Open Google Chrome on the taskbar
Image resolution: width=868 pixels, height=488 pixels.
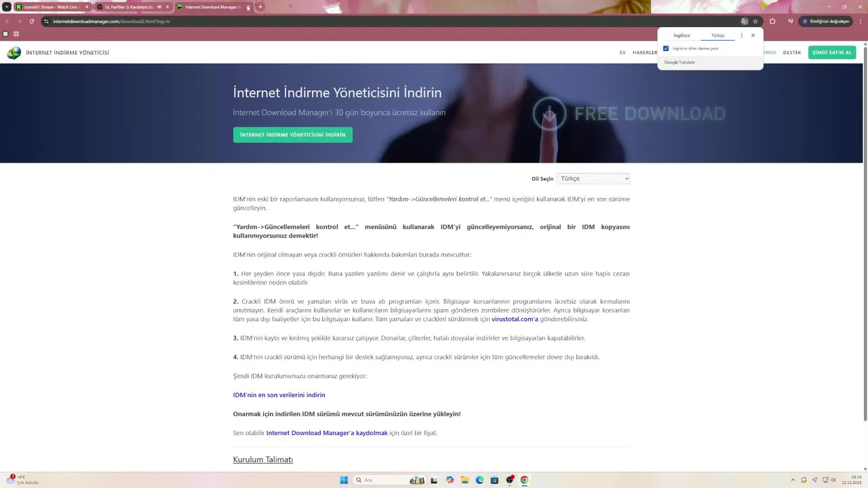click(524, 480)
